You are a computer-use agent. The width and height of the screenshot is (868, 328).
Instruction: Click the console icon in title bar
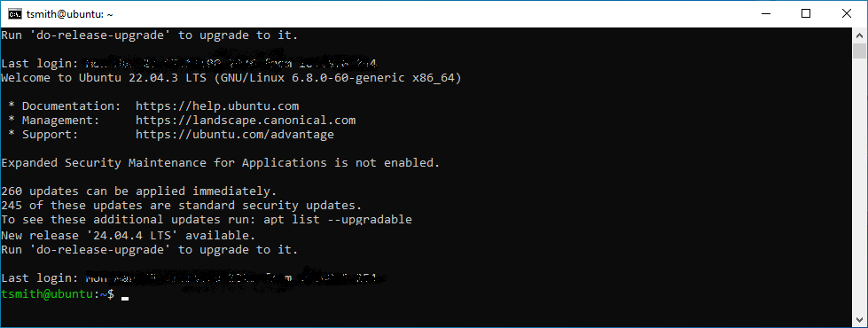[x=15, y=14]
